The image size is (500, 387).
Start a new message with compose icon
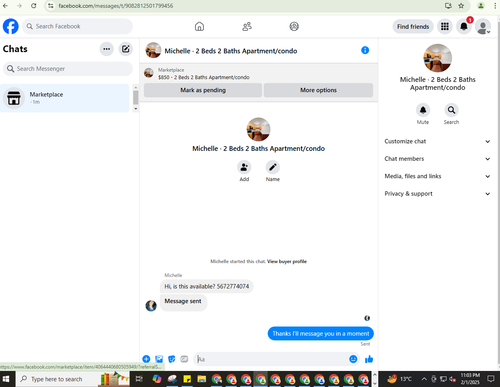125,49
